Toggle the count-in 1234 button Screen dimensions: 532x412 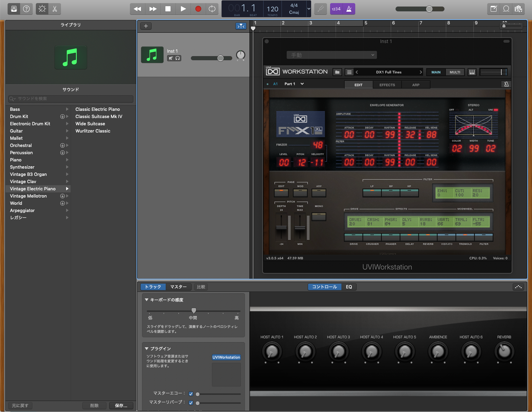tap(336, 9)
